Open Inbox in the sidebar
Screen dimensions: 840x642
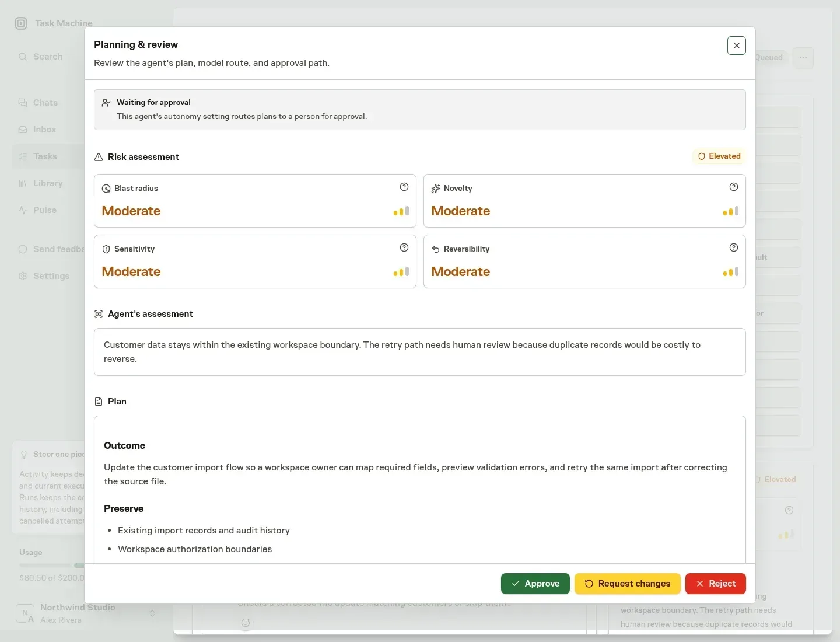coord(48,130)
